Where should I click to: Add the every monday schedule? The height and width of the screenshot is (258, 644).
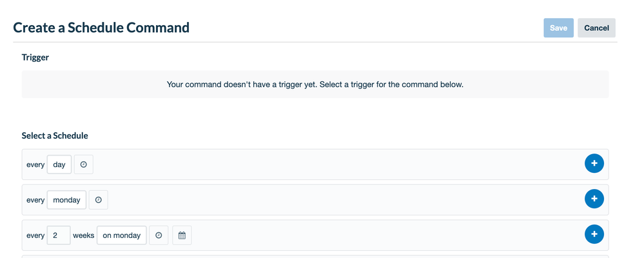pos(594,199)
